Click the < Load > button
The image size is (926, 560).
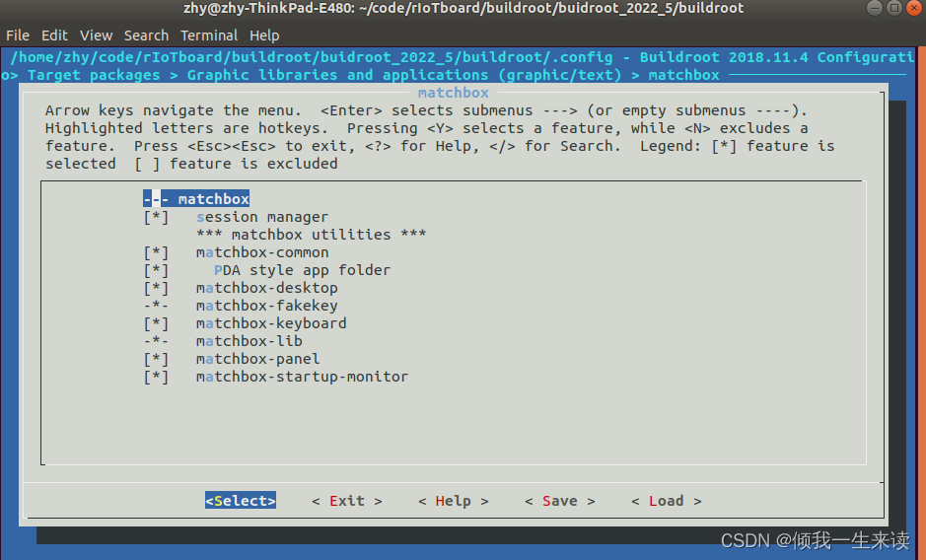point(667,500)
